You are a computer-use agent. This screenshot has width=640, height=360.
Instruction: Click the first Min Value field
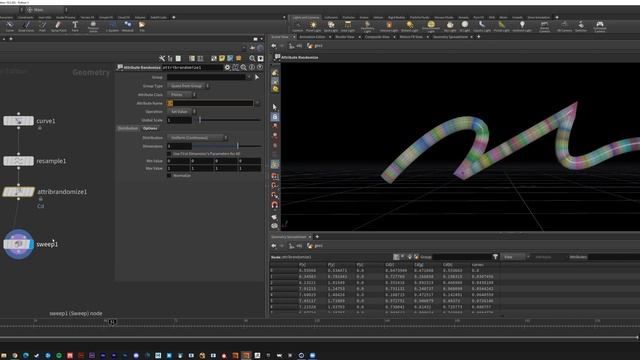coord(179,161)
